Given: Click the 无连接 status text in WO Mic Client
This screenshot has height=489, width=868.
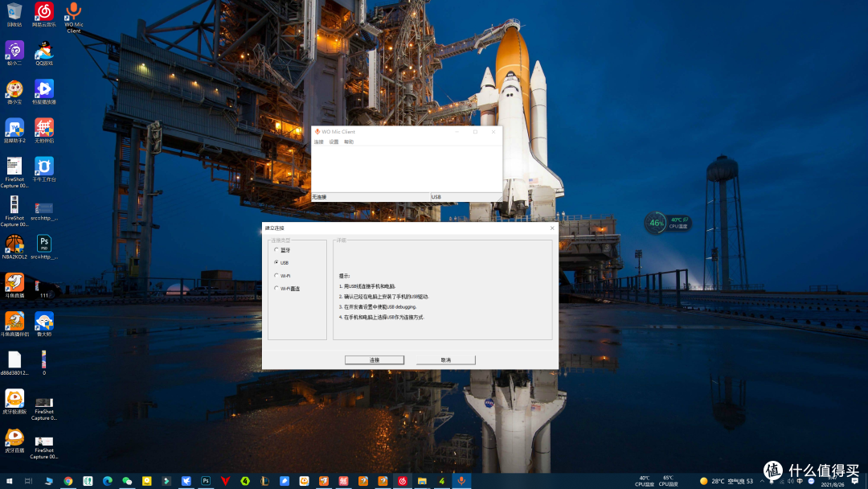Looking at the screenshot, I should 319,197.
